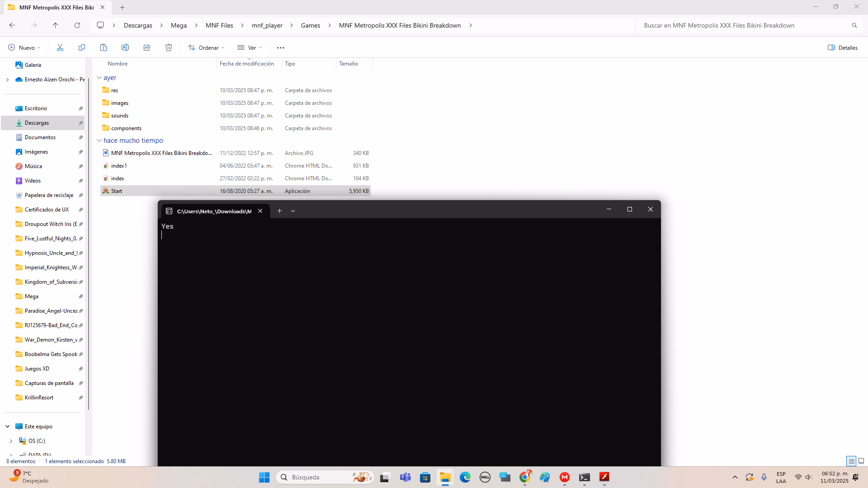Select the 'Games' breadcrumb segment

(310, 25)
